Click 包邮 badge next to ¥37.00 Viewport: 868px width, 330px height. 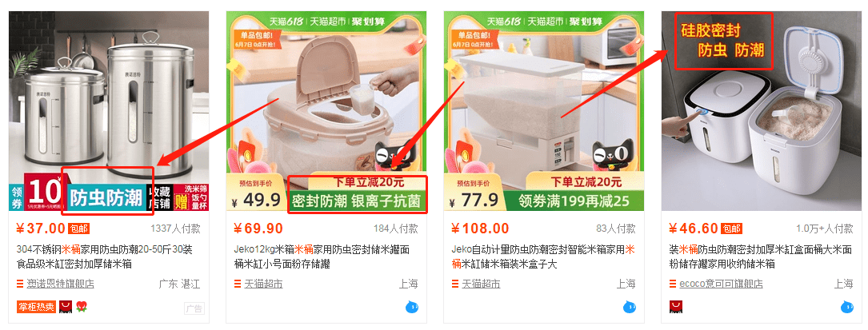(x=78, y=229)
